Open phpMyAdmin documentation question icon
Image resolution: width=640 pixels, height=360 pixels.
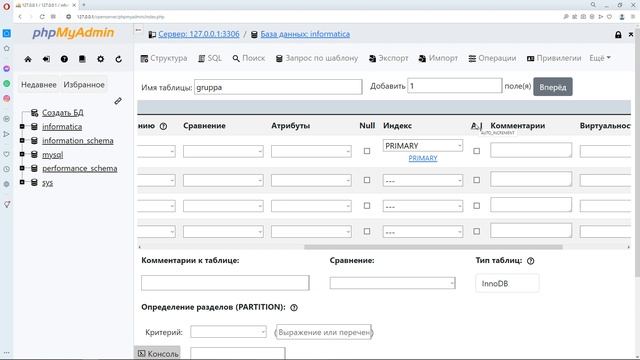(x=64, y=59)
